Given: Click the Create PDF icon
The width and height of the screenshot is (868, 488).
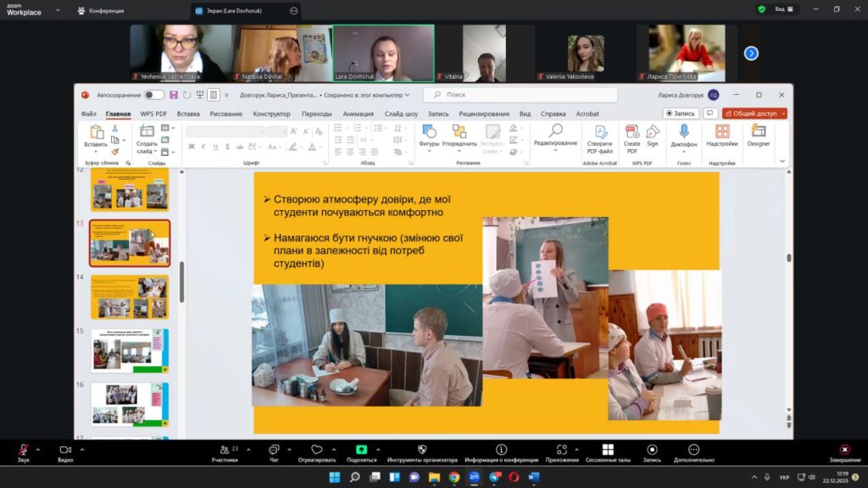Looking at the screenshot, I should (632, 131).
